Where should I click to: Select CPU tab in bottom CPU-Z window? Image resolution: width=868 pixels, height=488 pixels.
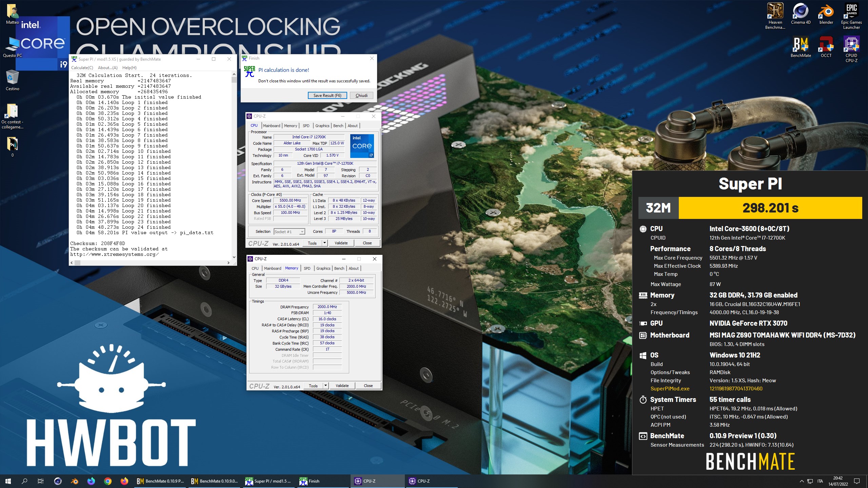coord(255,268)
